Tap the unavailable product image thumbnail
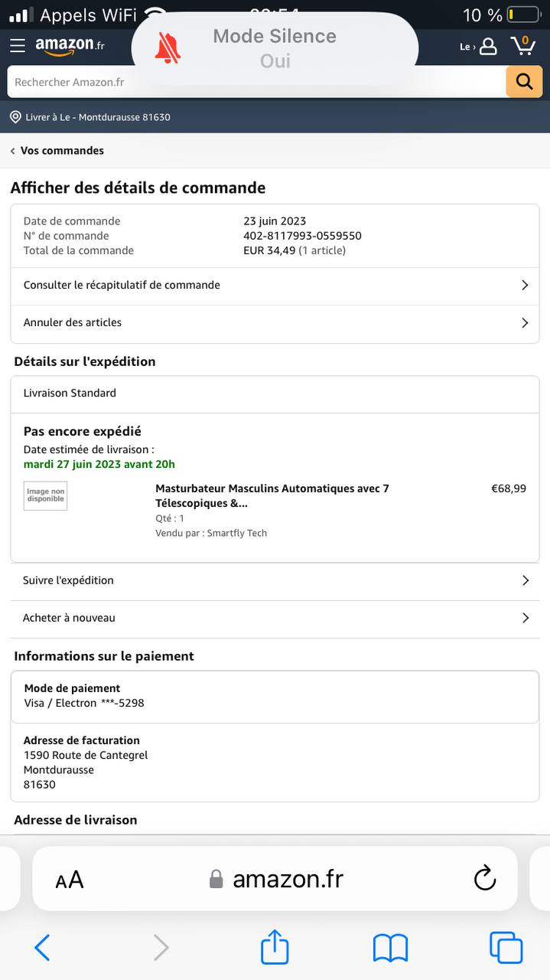Viewport: 550px width, 980px height. click(45, 495)
